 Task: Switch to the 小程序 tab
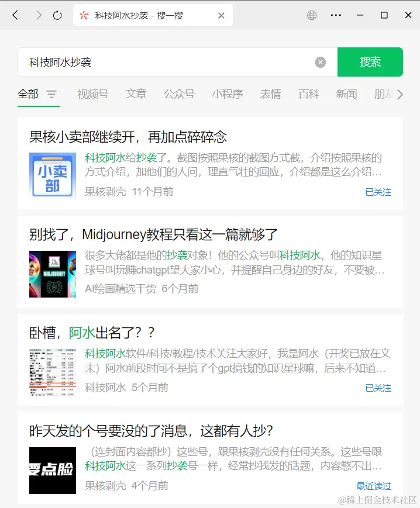(228, 94)
